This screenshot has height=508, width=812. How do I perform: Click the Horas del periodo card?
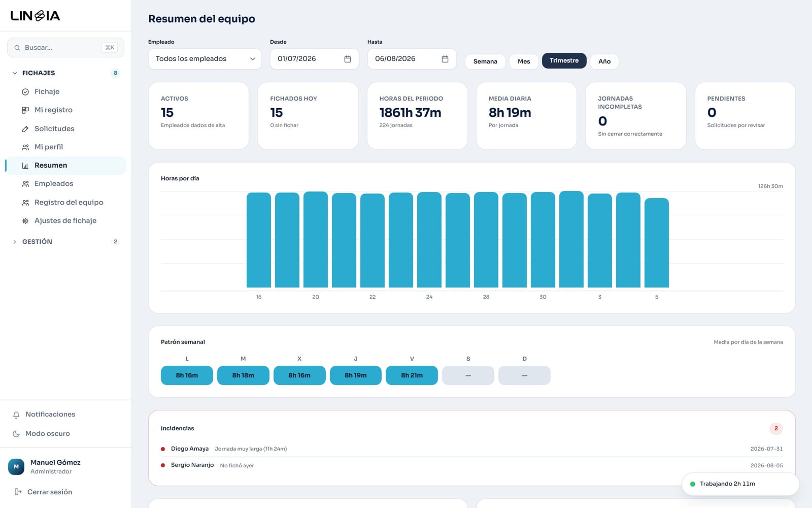pos(417,116)
